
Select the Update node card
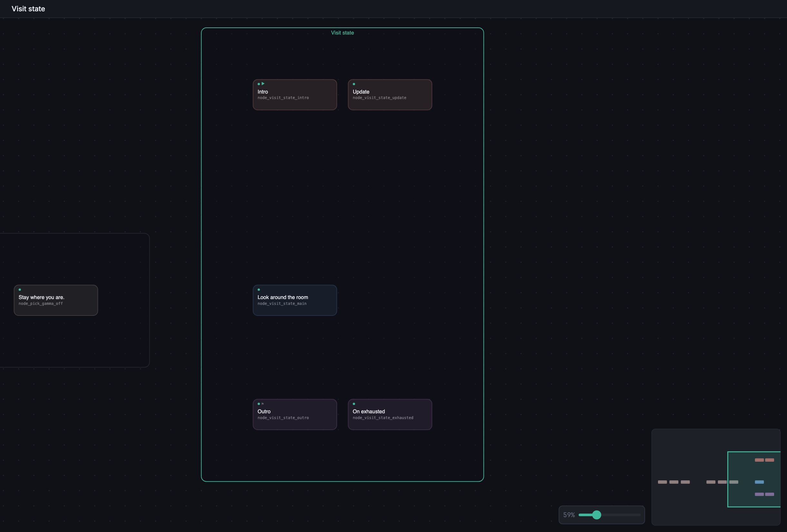(x=390, y=95)
